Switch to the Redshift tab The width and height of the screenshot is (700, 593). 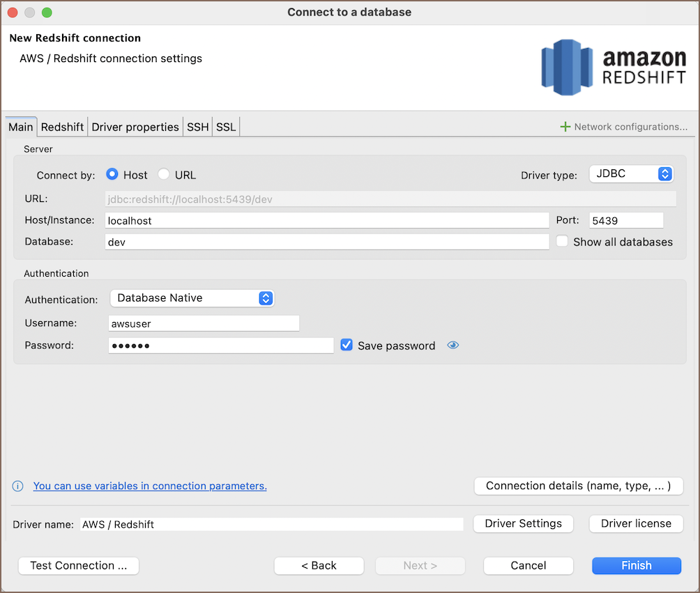62,127
